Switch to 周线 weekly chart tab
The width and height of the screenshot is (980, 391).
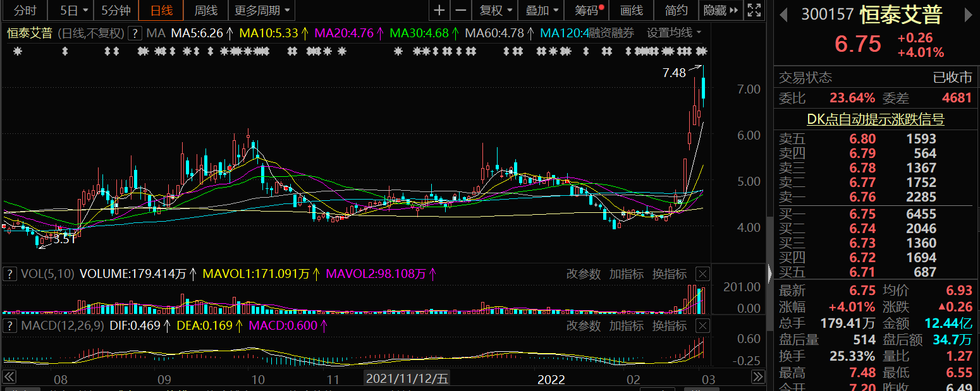coord(206,10)
